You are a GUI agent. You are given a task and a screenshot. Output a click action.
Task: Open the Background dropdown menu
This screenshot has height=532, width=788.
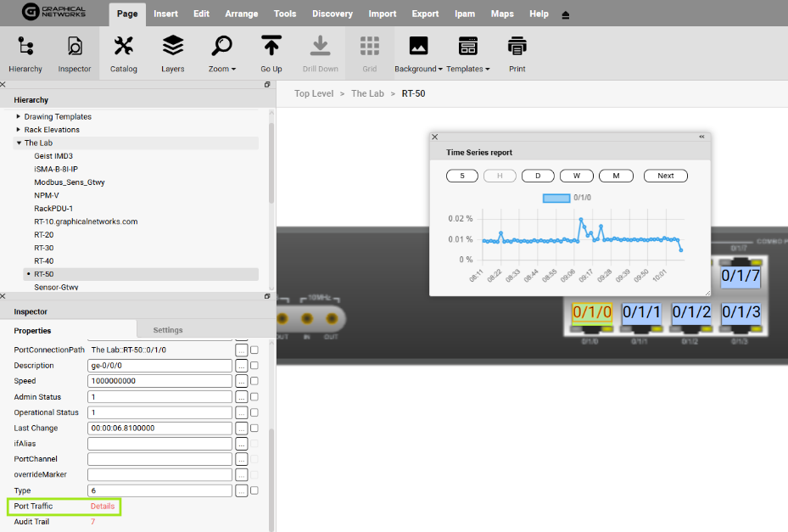[x=419, y=53]
